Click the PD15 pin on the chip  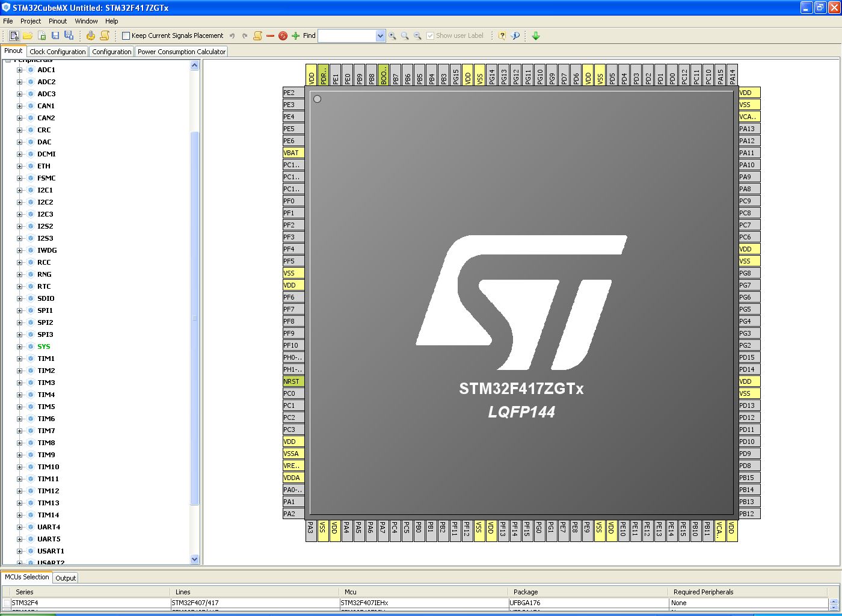[749, 357]
